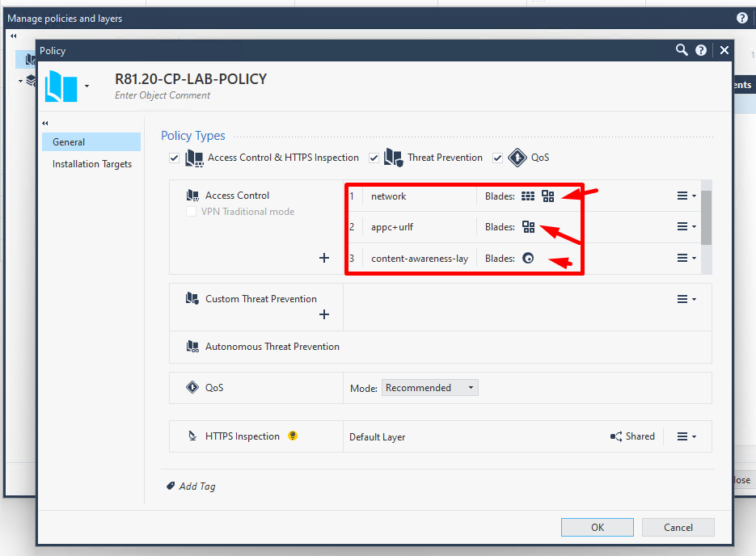The height and width of the screenshot is (556, 756).
Task: Toggle Access Control & HTTPS Inspection checkbox
Action: coord(175,158)
